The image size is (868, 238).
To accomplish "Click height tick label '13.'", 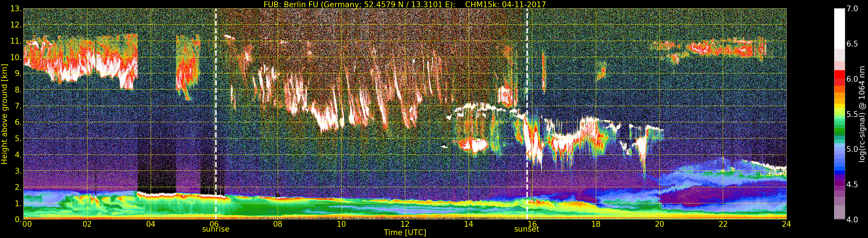I will point(16,9).
